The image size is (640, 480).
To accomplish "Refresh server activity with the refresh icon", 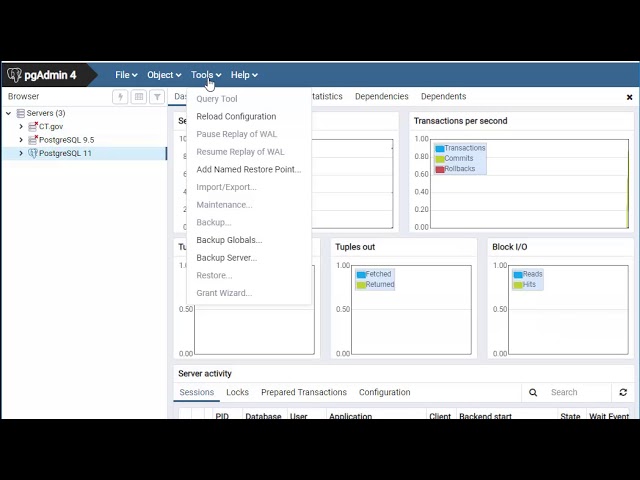I will click(623, 392).
